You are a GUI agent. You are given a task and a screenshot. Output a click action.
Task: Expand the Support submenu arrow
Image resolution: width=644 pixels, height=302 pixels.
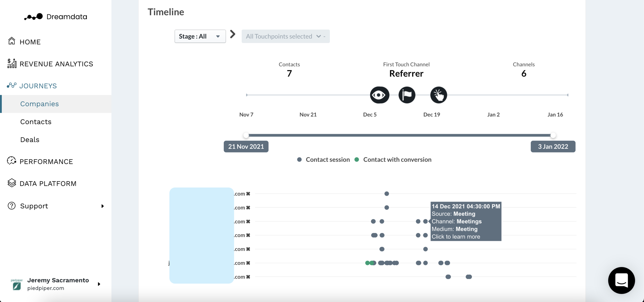point(103,206)
